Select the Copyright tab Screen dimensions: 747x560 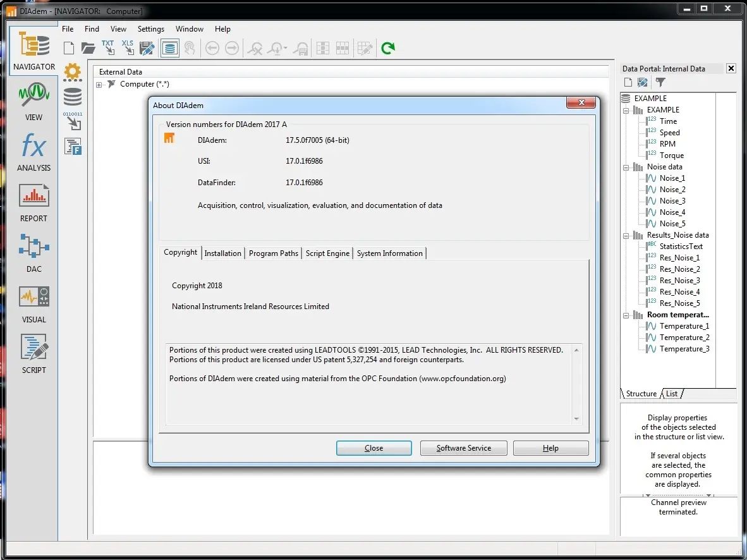[181, 253]
